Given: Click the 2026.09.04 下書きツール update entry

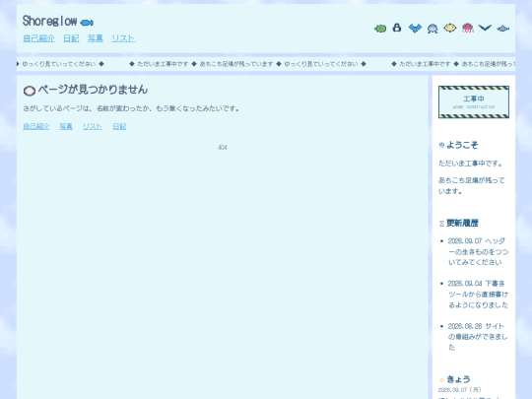Looking at the screenshot, I should pos(478,295).
